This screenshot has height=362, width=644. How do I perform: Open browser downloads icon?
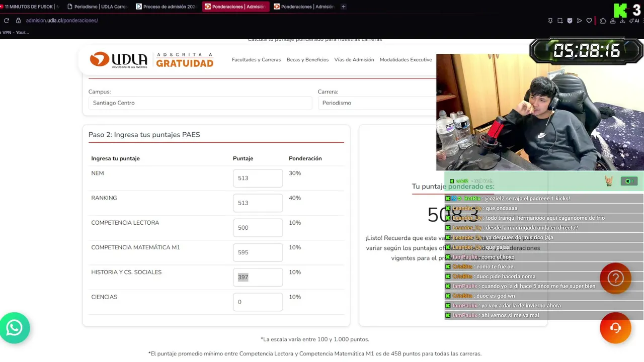tap(622, 21)
